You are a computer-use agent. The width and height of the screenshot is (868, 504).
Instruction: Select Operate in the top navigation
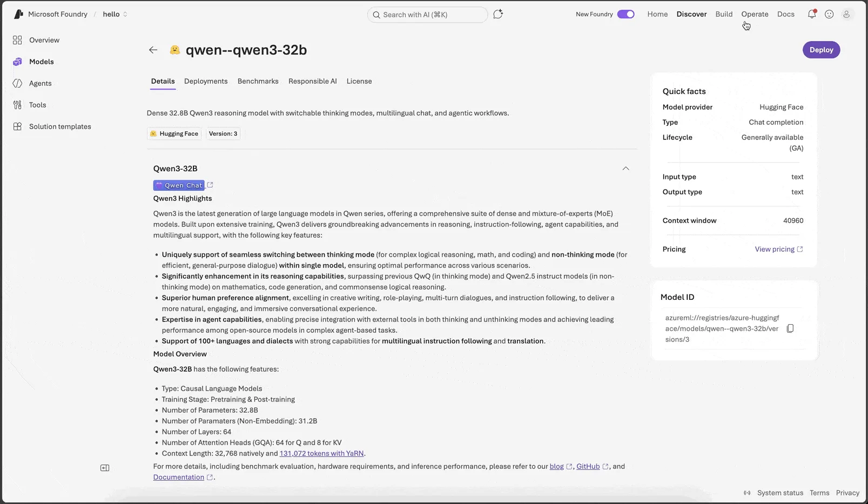click(x=755, y=14)
